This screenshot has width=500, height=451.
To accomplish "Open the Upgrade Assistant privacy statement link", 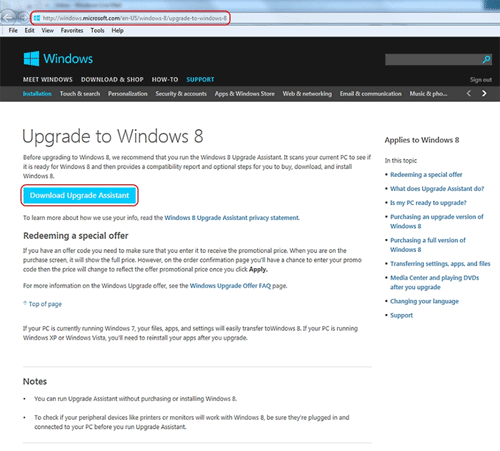I will click(232, 218).
